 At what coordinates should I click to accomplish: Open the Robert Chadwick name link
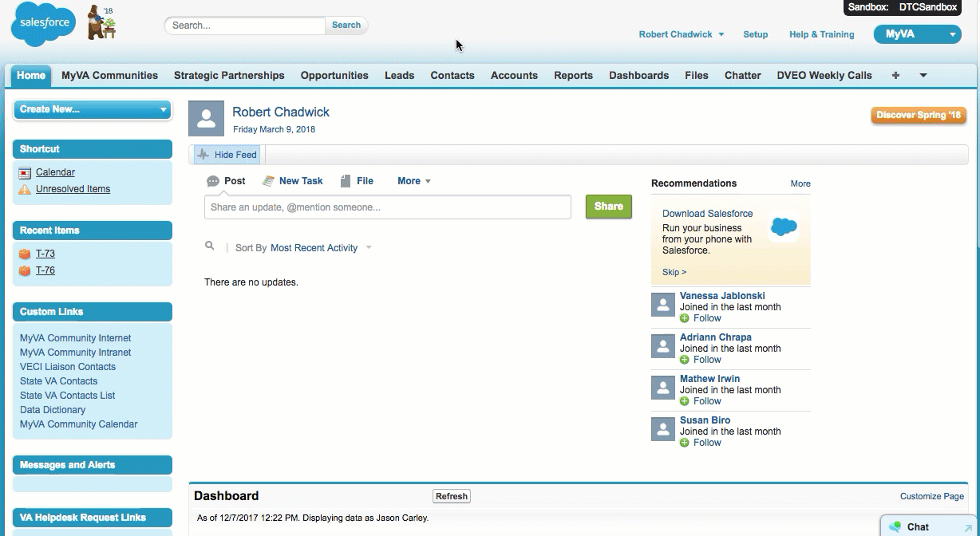click(x=281, y=112)
